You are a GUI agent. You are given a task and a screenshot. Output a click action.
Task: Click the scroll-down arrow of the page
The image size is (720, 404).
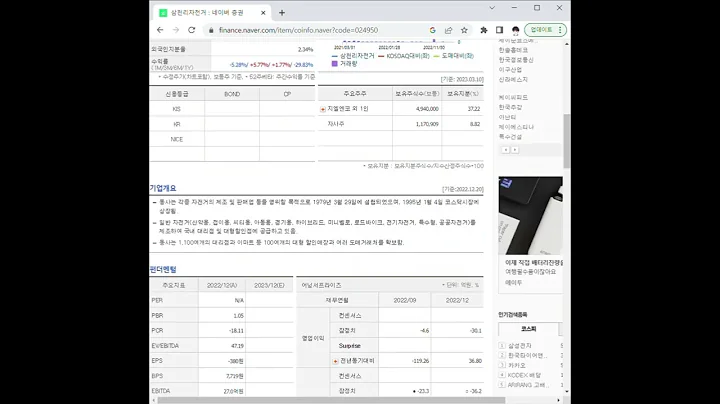(567, 392)
